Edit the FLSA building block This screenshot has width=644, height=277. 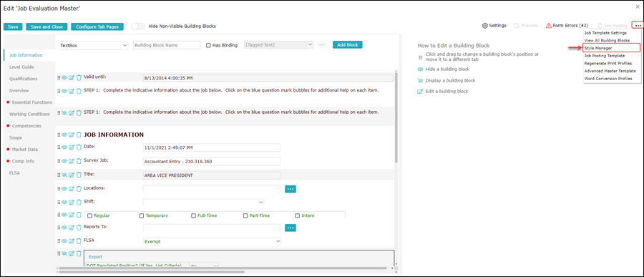click(x=72, y=240)
